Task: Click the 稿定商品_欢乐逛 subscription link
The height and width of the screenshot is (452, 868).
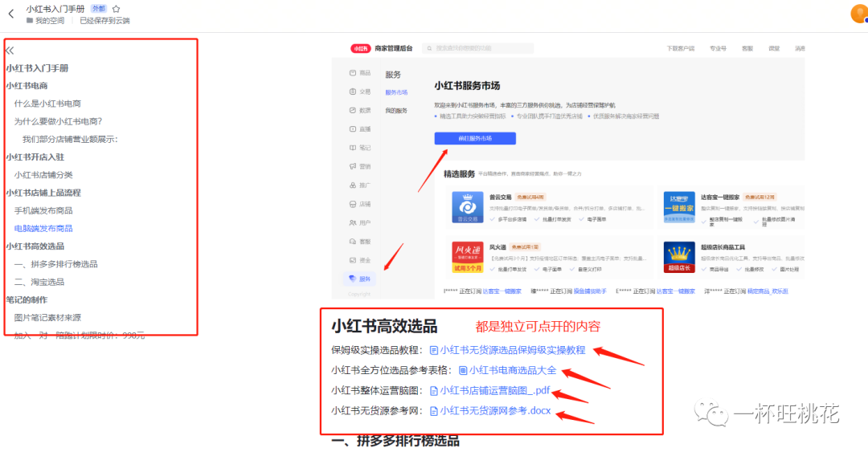Action: [768, 291]
